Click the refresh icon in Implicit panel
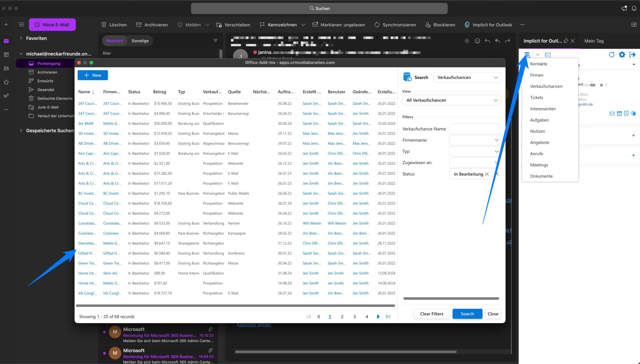The height and width of the screenshot is (364, 640). point(611,54)
